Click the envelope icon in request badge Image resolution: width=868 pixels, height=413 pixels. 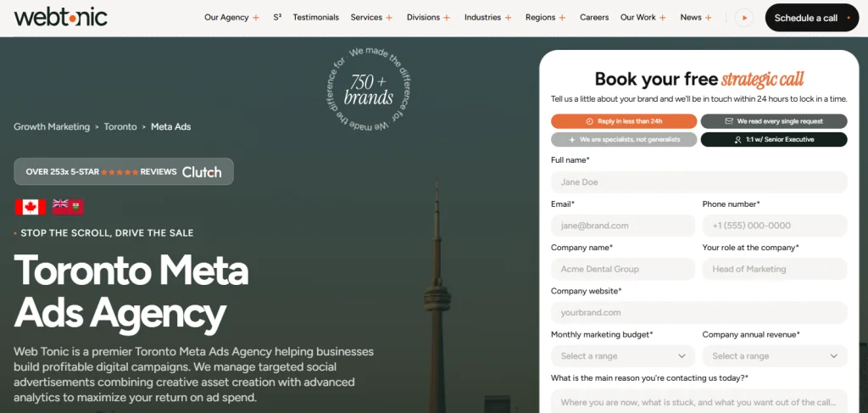[x=729, y=121]
